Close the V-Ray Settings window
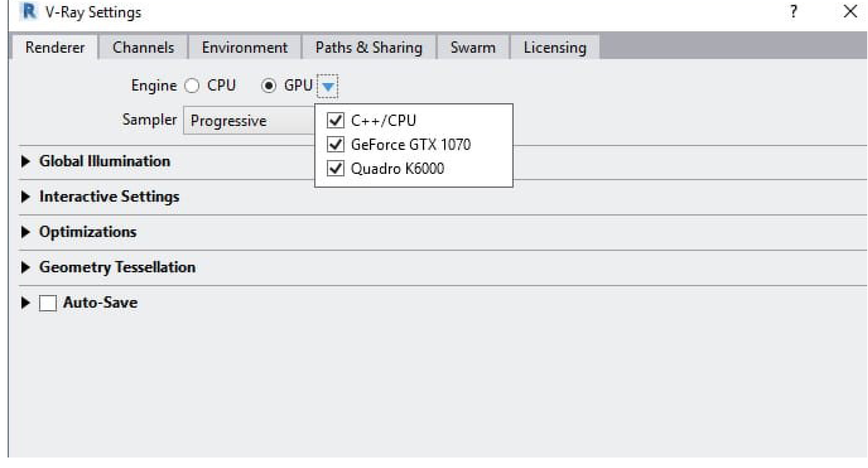 (x=850, y=11)
